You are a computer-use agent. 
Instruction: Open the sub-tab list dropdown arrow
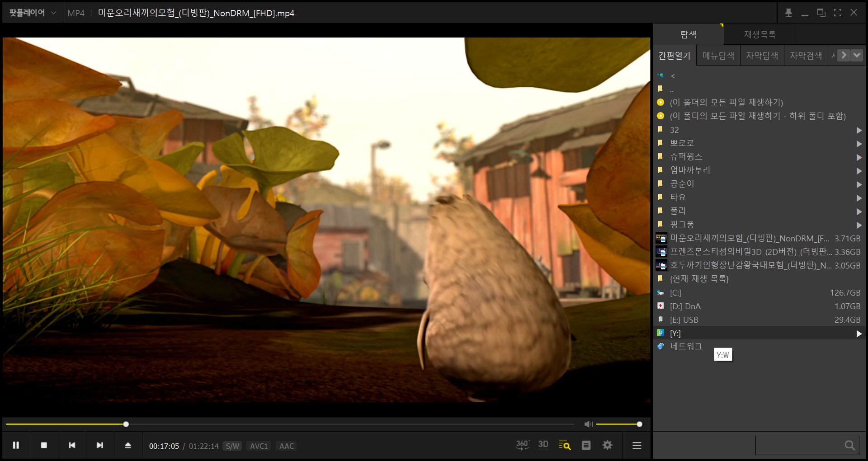pyautogui.click(x=857, y=55)
